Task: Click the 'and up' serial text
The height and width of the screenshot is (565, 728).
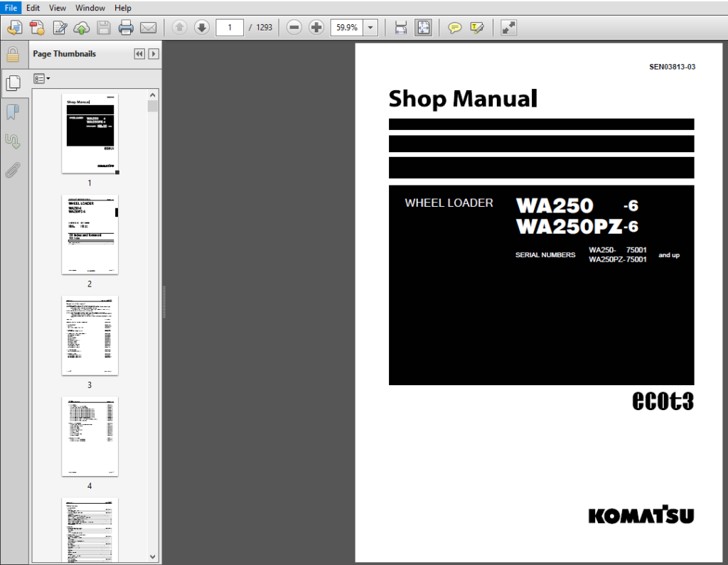Action: pyautogui.click(x=669, y=255)
